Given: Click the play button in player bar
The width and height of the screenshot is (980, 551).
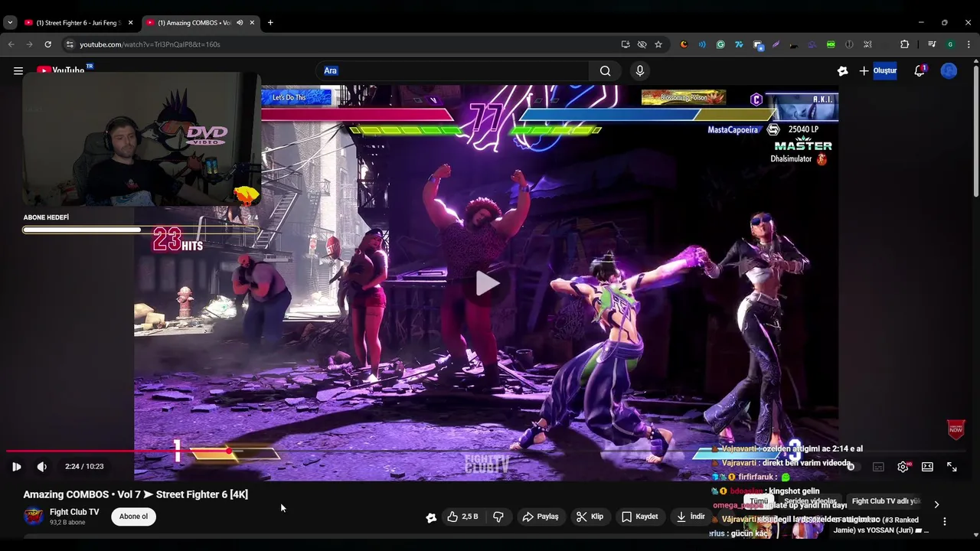Looking at the screenshot, I should 16,466.
